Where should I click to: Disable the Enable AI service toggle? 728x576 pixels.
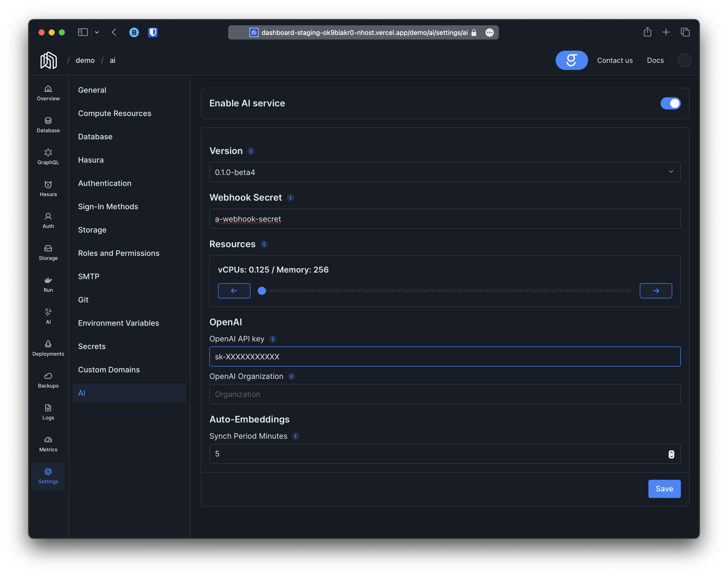(x=670, y=104)
